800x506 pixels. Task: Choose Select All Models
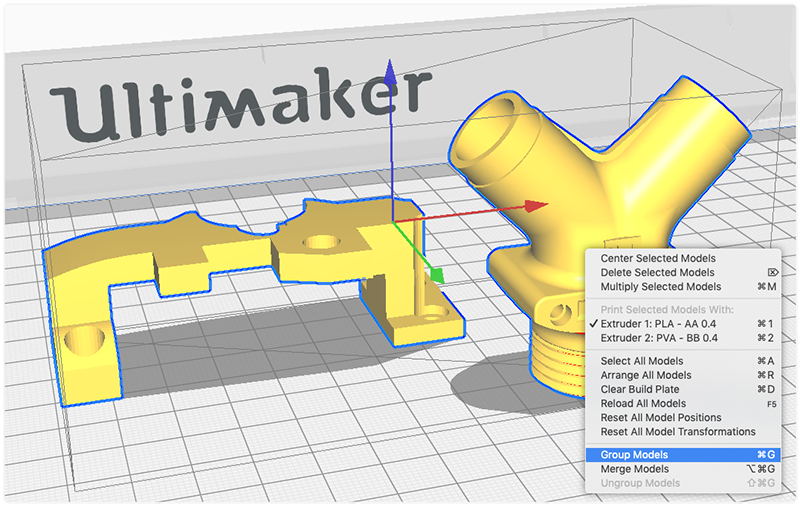642,361
